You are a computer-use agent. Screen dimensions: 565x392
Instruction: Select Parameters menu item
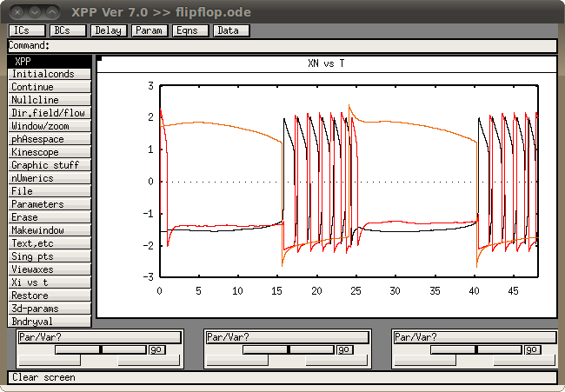[x=50, y=204]
